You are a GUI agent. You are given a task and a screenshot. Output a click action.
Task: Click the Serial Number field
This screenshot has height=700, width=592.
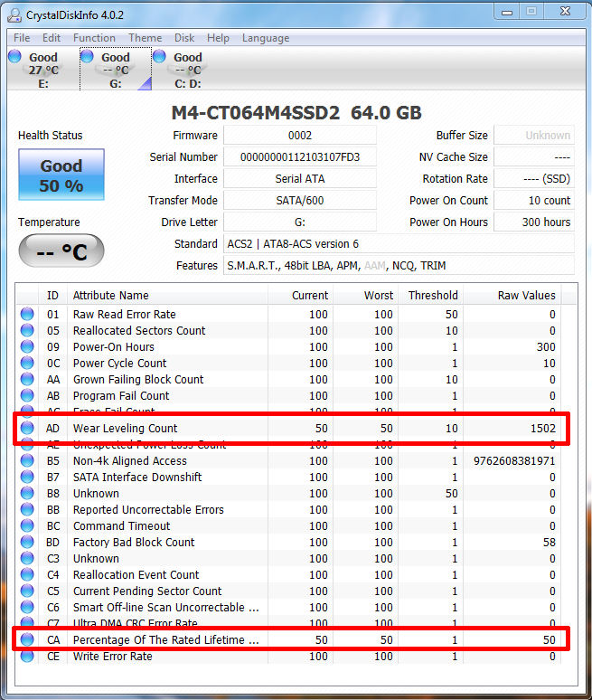click(300, 157)
